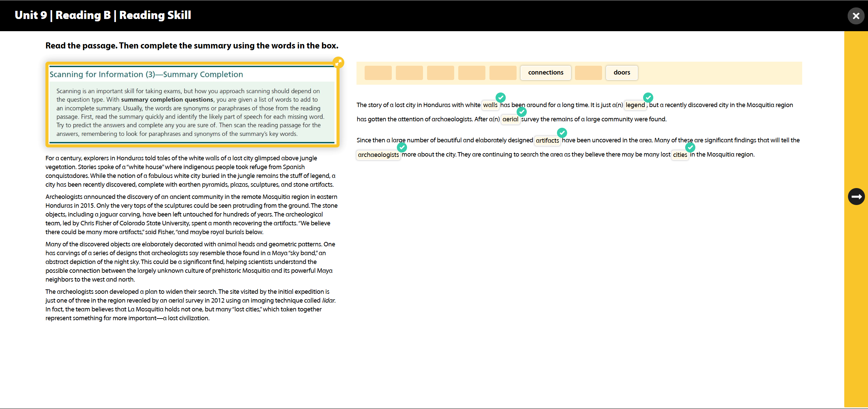
Task: Click the checkmark above 'walls'
Action: pos(501,98)
